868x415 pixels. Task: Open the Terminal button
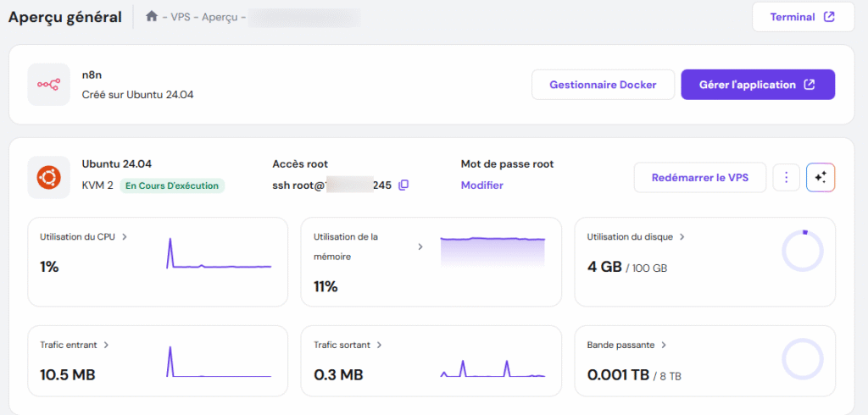tap(801, 17)
